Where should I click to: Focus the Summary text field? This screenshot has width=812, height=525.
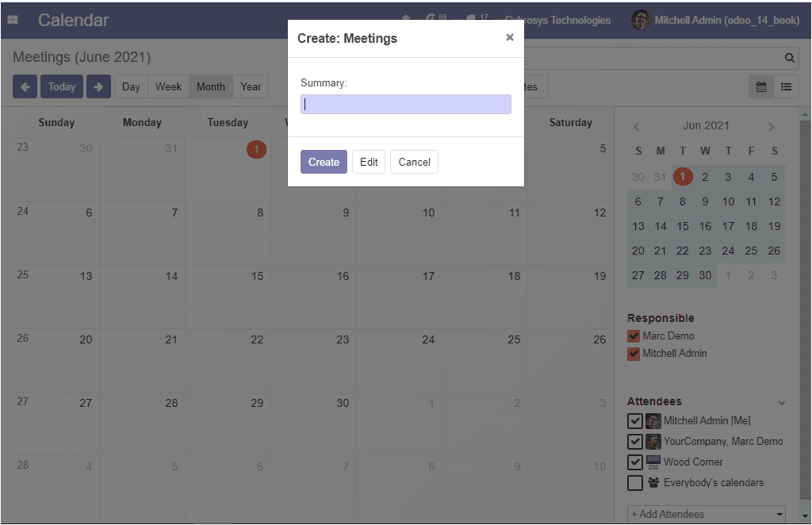406,105
